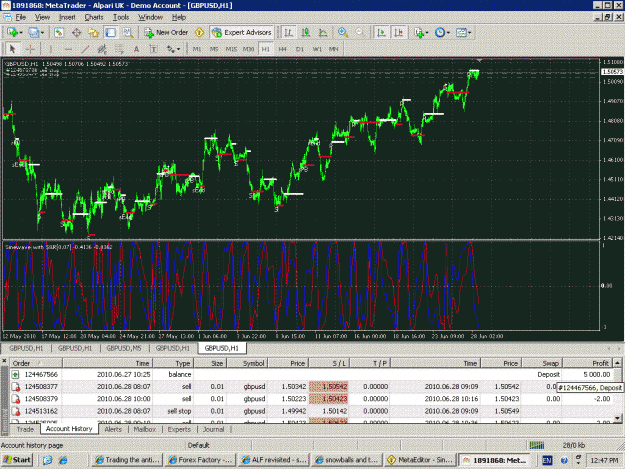Switch to candlestick chart mode
Viewport: 625px width, 469px height.
tap(306, 33)
